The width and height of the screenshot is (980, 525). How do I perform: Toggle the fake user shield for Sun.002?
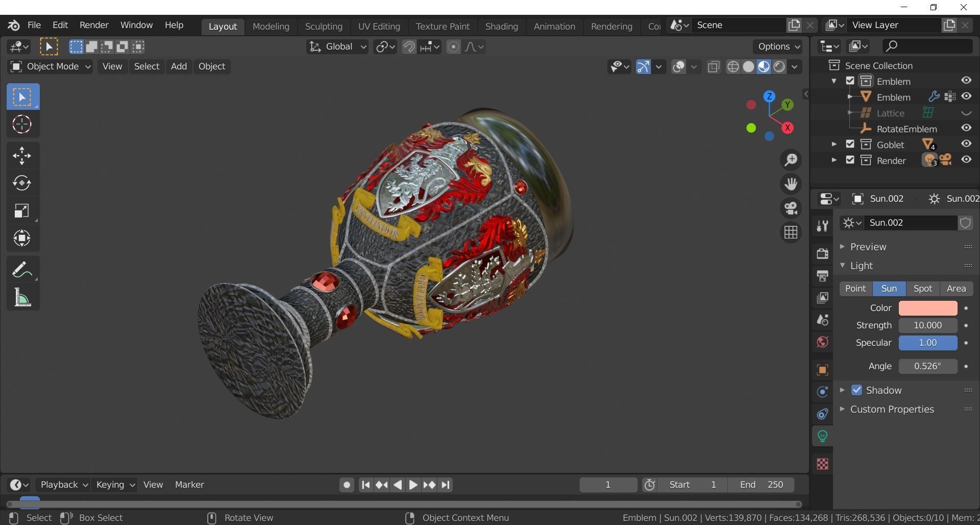965,223
